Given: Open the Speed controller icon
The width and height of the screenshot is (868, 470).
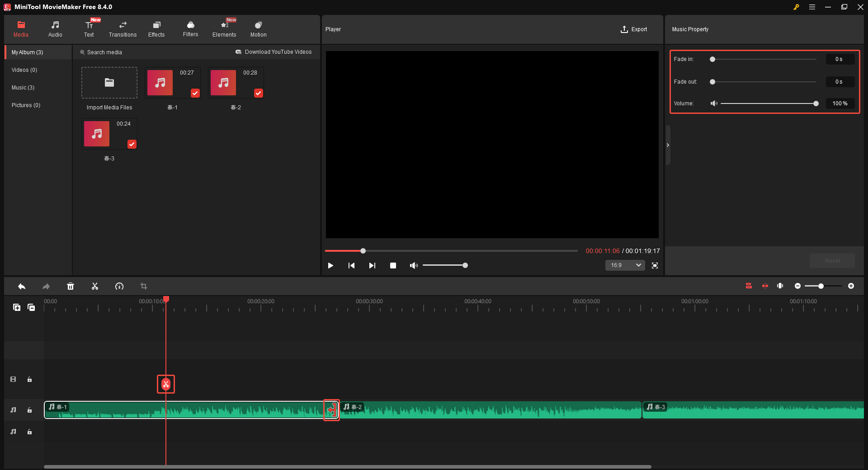Looking at the screenshot, I should click(119, 286).
